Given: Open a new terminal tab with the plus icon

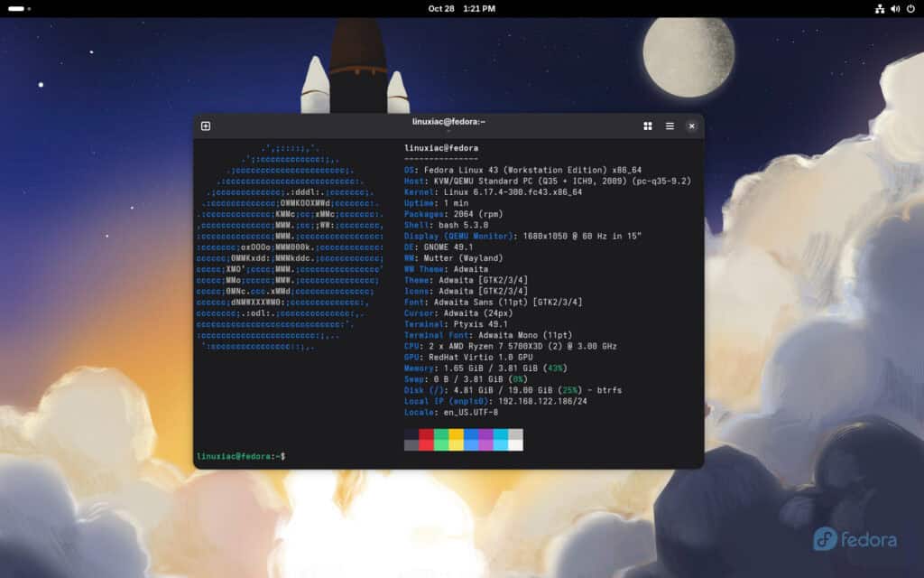Looking at the screenshot, I should pos(206,126).
